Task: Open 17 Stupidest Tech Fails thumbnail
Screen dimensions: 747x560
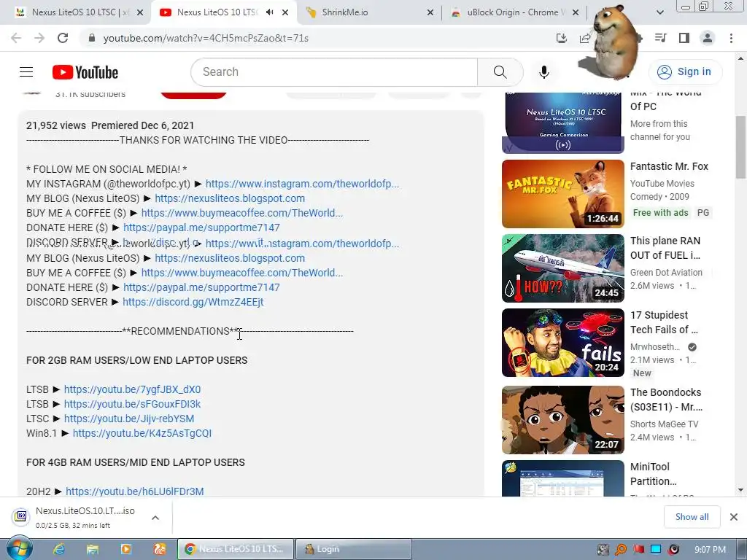Action: pyautogui.click(x=562, y=343)
